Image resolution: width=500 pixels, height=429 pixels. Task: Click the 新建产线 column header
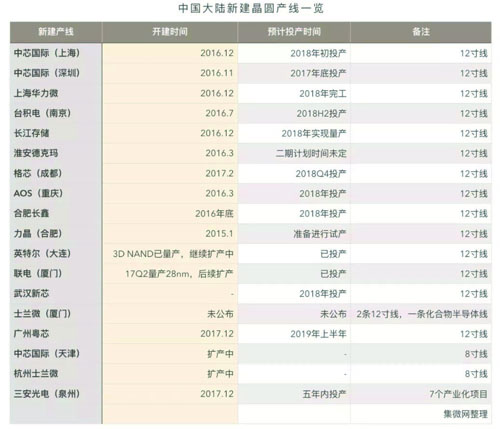tap(56, 32)
